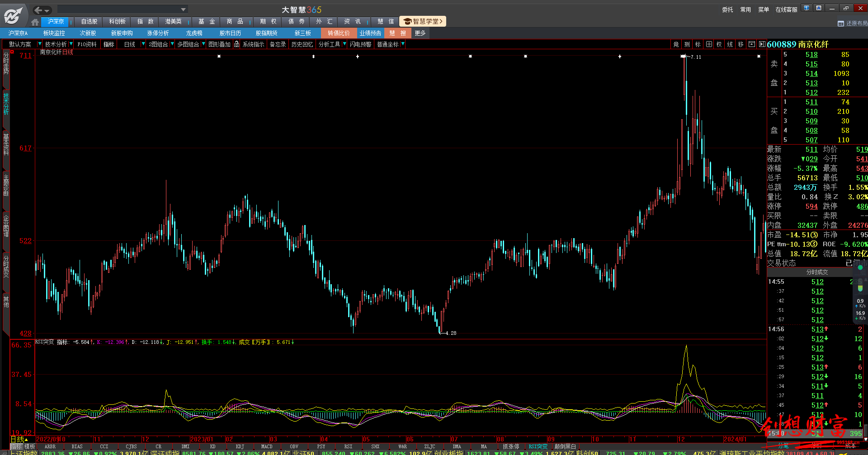The image size is (868, 455).
Task: Click the 线 draw line icon
Action: [730, 44]
